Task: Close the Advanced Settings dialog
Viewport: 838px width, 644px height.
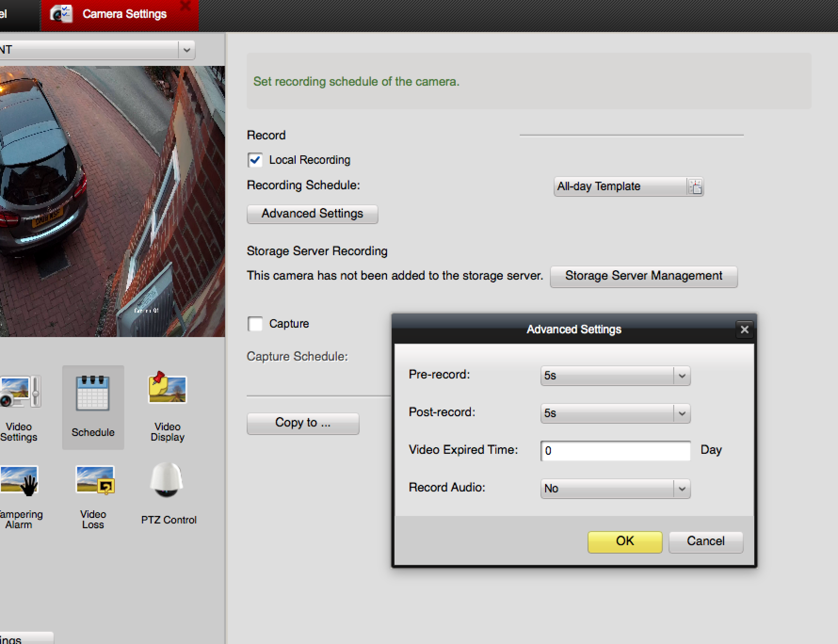Action: (x=744, y=330)
